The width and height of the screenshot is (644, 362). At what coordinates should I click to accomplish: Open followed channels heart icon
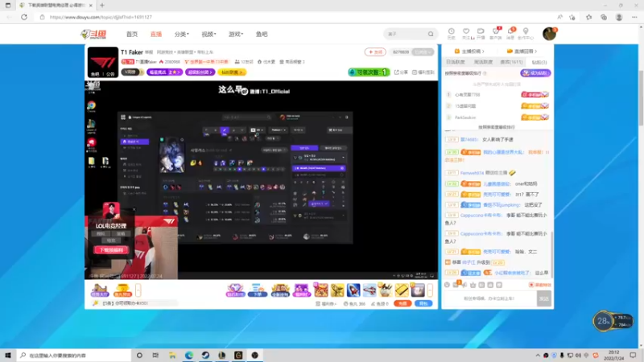pos(466,33)
